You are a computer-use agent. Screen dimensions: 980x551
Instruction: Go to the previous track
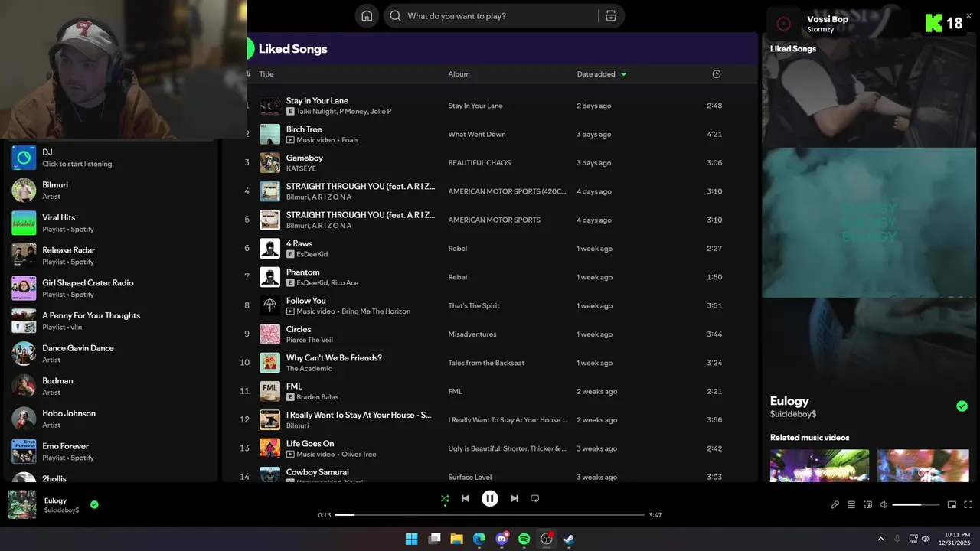(465, 499)
